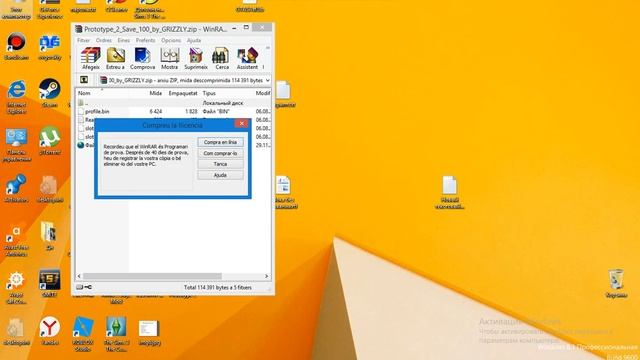Click the Comprova (test) toolbar icon
This screenshot has width=640, height=360.
142,58
